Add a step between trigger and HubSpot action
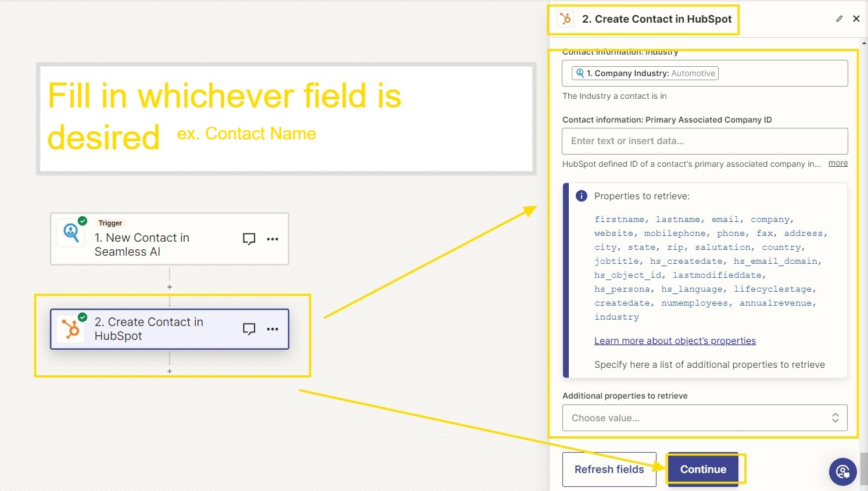Image resolution: width=868 pixels, height=491 pixels. pyautogui.click(x=170, y=287)
